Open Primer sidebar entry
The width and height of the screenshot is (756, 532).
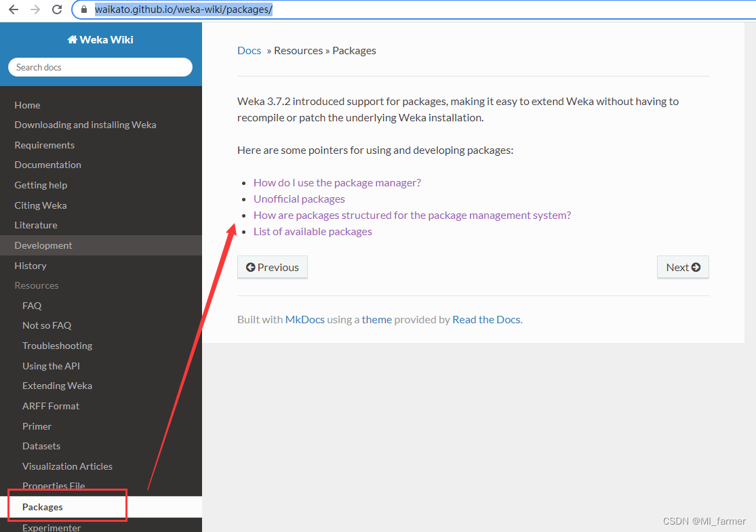pos(37,426)
